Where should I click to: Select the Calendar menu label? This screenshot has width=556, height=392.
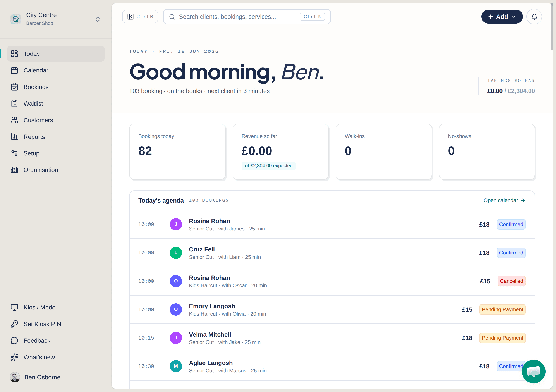tap(36, 70)
